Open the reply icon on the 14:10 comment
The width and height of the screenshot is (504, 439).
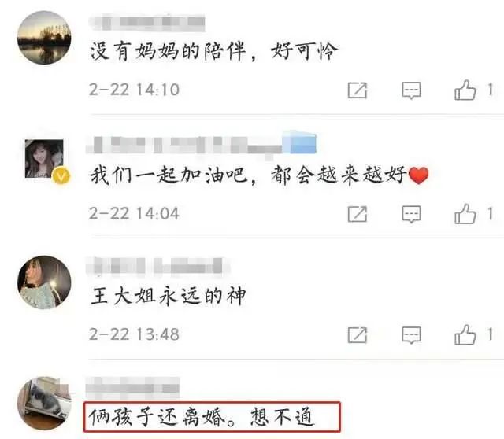coord(411,90)
